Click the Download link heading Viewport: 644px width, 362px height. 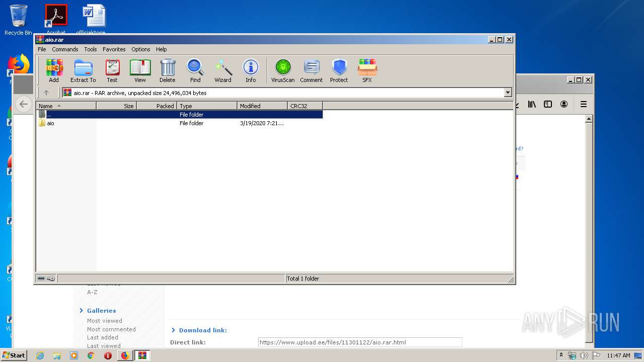[203, 330]
